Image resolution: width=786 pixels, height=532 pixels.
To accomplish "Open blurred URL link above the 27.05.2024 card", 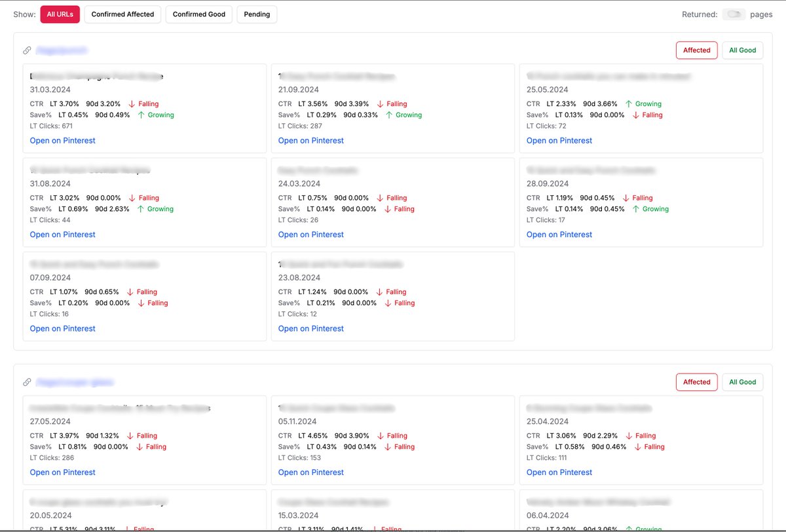I will click(x=75, y=382).
